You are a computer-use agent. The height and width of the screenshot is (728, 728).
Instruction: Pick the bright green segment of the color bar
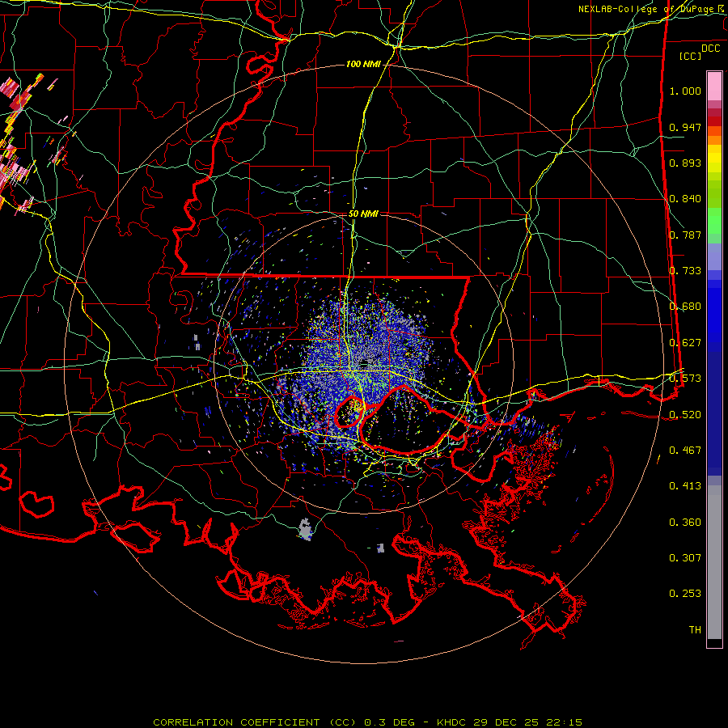coord(714,221)
